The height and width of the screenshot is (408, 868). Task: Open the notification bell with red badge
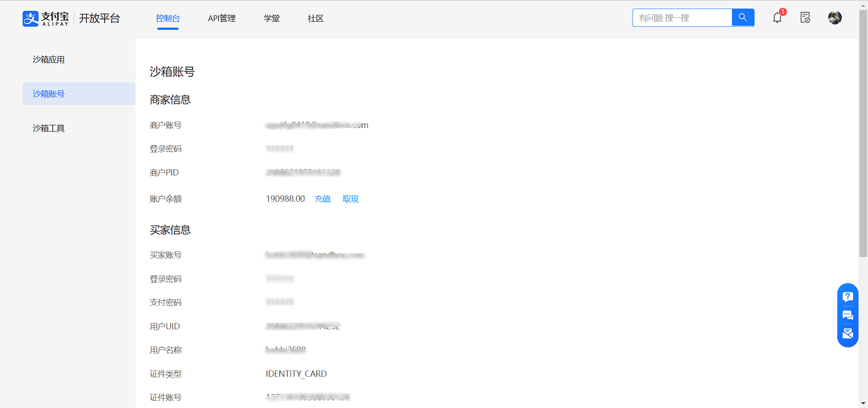(777, 18)
